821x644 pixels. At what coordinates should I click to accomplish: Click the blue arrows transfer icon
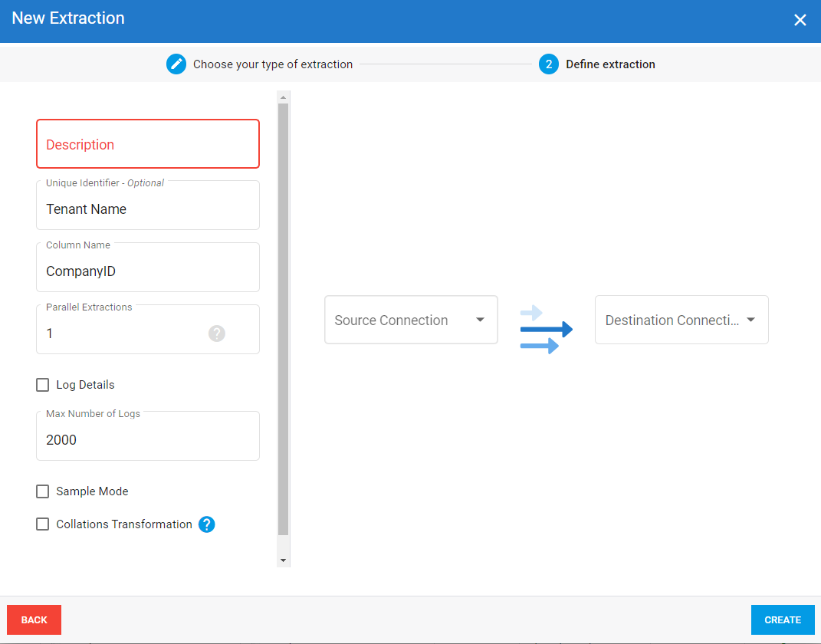point(547,327)
